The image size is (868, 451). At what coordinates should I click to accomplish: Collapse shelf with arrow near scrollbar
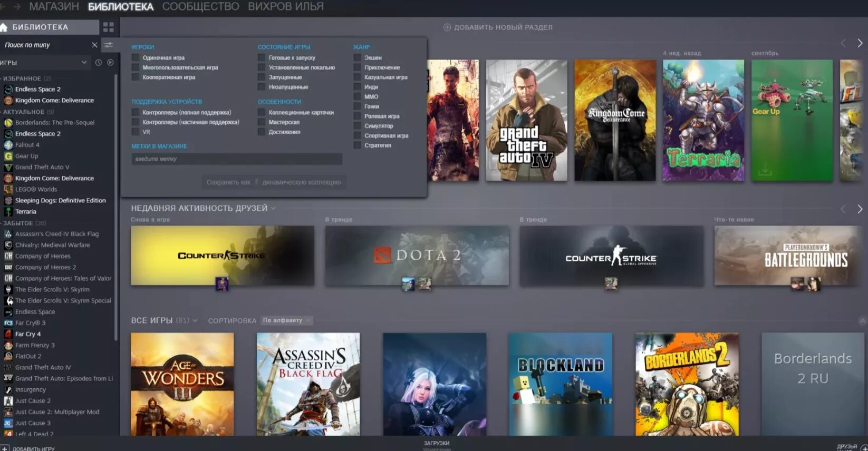863,320
